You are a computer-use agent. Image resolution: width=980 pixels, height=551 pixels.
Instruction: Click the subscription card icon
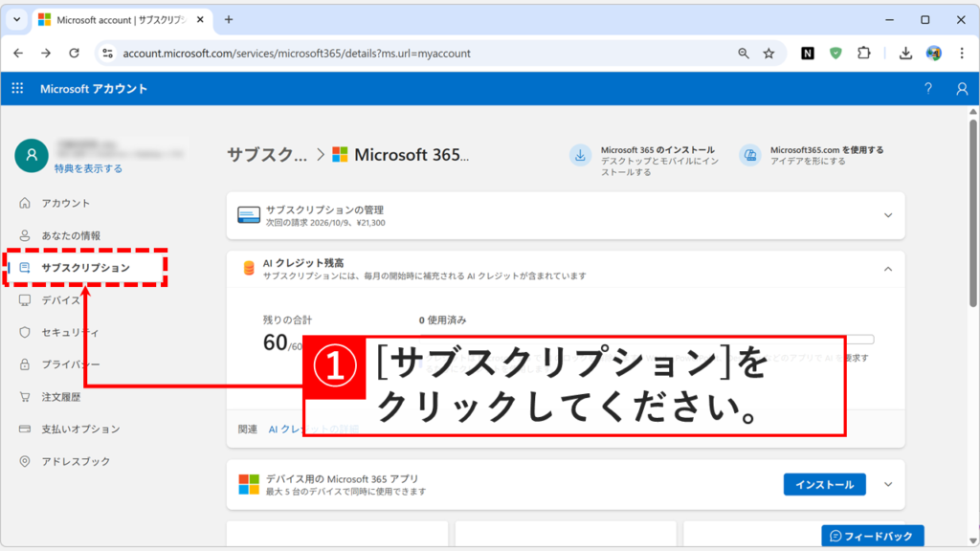[249, 215]
